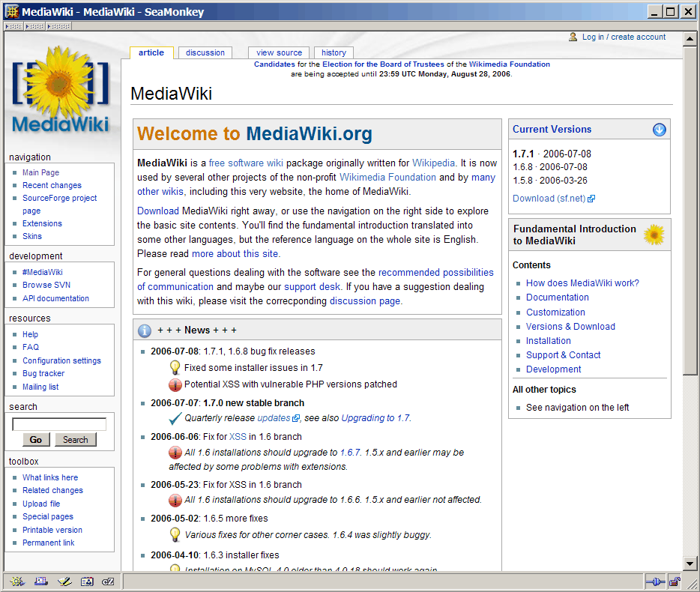This screenshot has height=592, width=700.
Task: Click the checkmark icon beside Quarterly release
Action: click(x=175, y=418)
